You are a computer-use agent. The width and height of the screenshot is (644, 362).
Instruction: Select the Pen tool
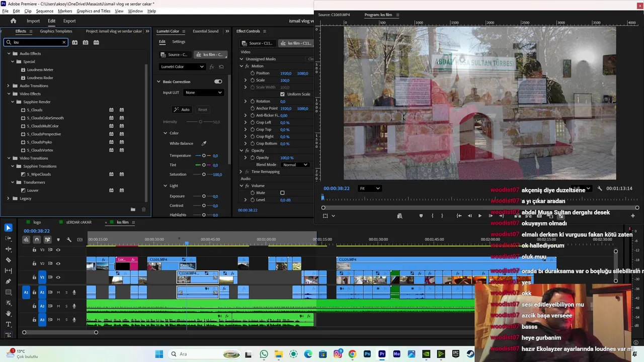8,282
